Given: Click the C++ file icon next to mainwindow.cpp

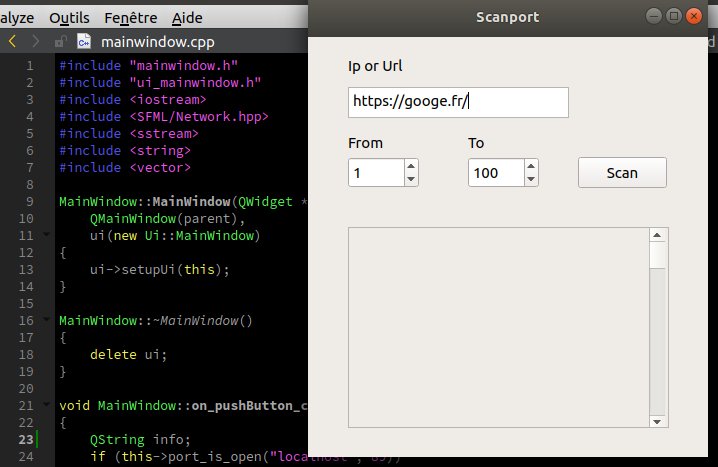Looking at the screenshot, I should coord(84,42).
